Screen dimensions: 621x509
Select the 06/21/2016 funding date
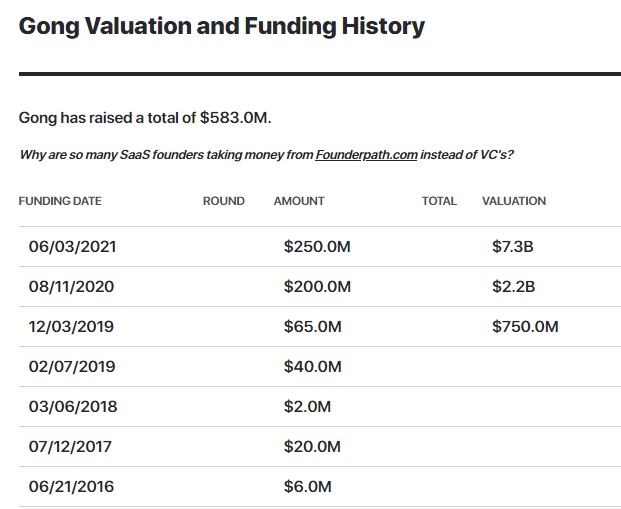click(72, 487)
